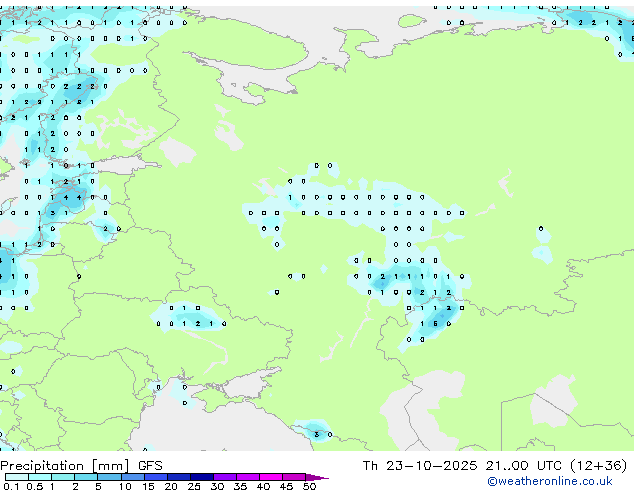Click the legend scale label 0.1
The width and height of the screenshot is (634, 490).
[x=11, y=486]
